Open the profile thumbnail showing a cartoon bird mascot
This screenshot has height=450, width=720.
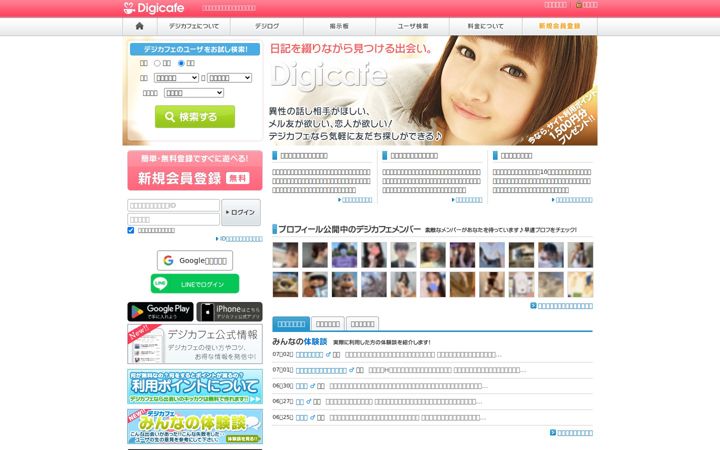[x=344, y=284]
